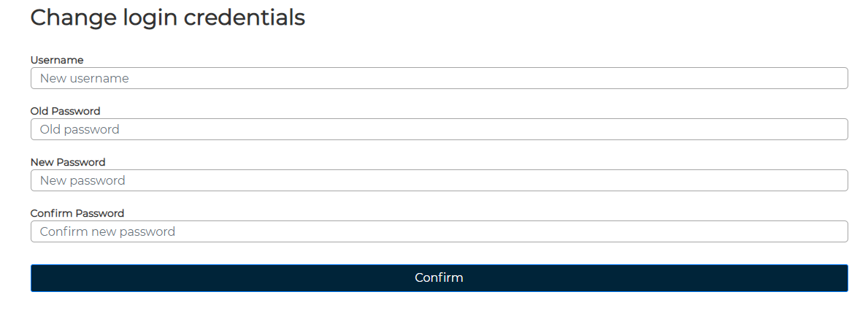Image resolution: width=868 pixels, height=311 pixels.
Task: Click the 'Old Password' field label
Action: click(65, 111)
